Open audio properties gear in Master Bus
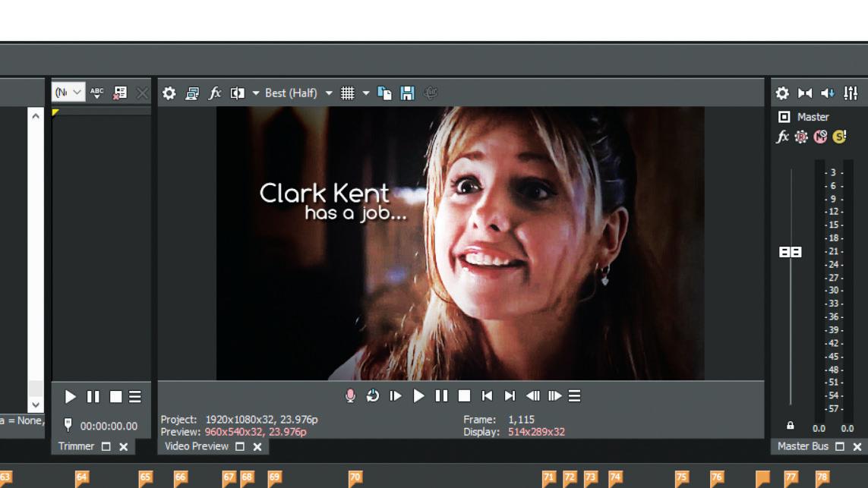 tap(782, 93)
